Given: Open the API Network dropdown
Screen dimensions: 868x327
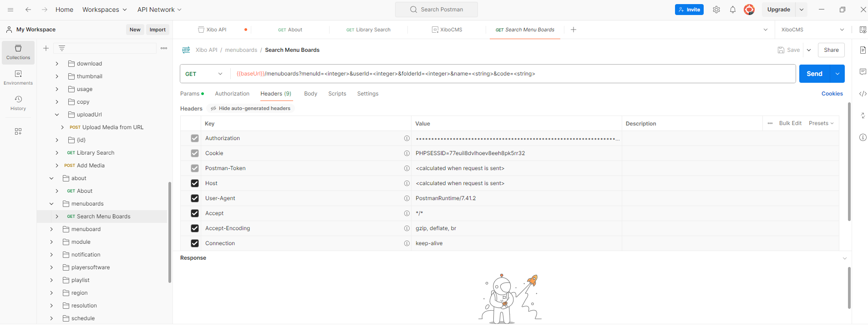Looking at the screenshot, I should click(x=159, y=10).
